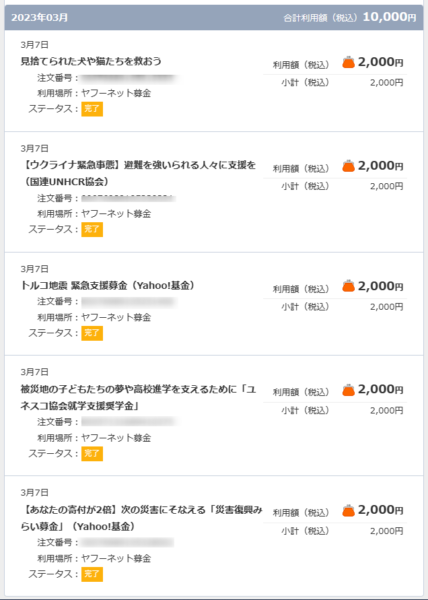Open the ユネスコ協会就学支援奨学金 donation title
The image size is (428, 600).
tap(138, 398)
